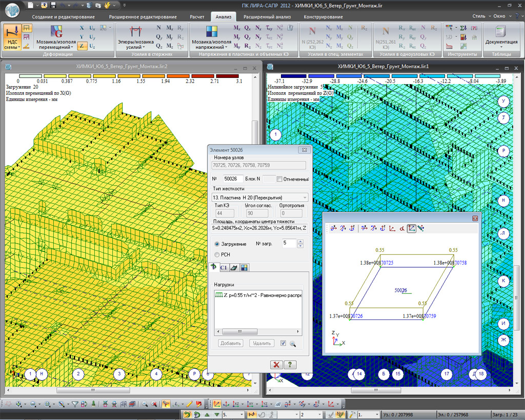Select the РСН radio button
Screen dimensions: 525x420
click(x=217, y=254)
